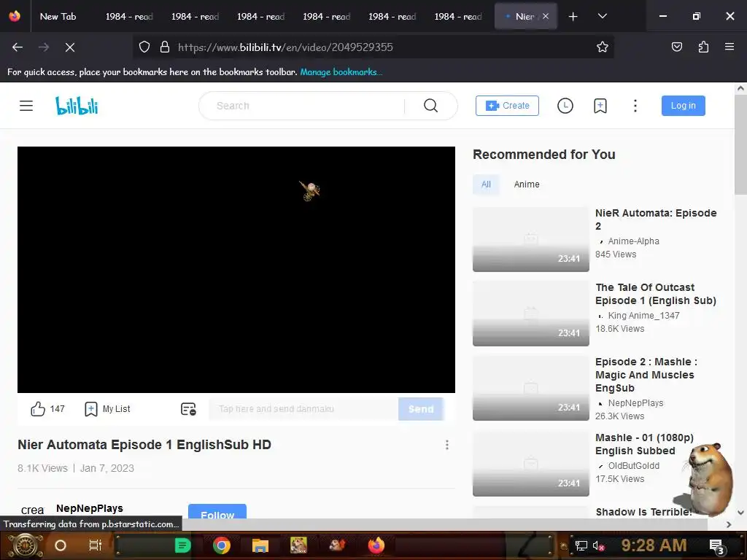Screen dimensions: 747x560
Task: Open The Tale Of Outcast Episode 1 thumbnail
Action: (x=531, y=314)
